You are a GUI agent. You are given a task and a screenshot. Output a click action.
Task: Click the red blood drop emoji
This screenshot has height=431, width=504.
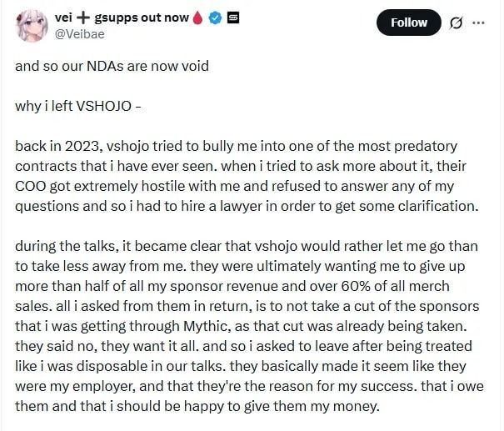[197, 18]
